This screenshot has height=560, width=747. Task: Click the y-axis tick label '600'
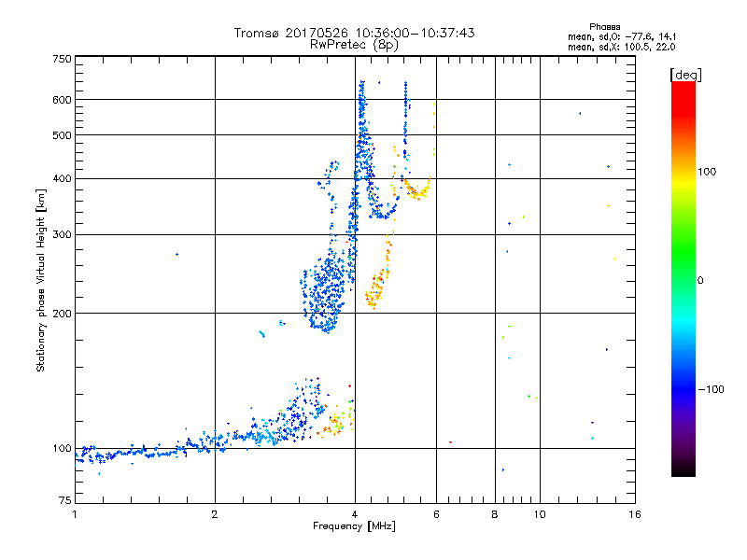(x=62, y=100)
